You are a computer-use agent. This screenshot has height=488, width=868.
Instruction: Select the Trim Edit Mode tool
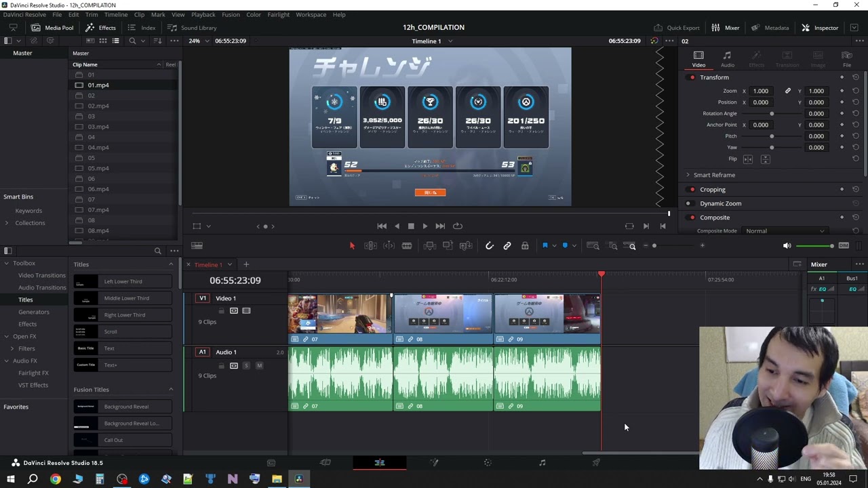point(370,245)
